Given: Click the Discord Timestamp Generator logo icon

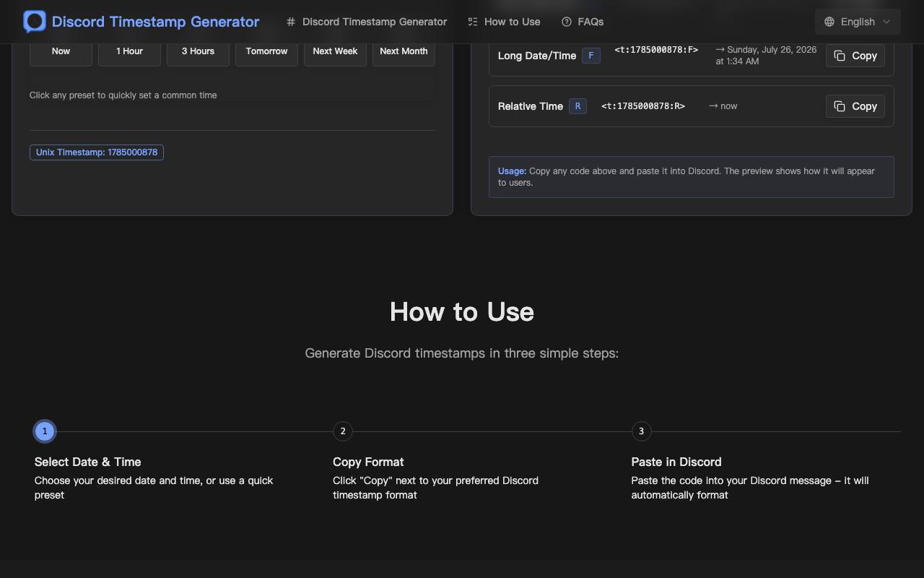Looking at the screenshot, I should click(35, 22).
